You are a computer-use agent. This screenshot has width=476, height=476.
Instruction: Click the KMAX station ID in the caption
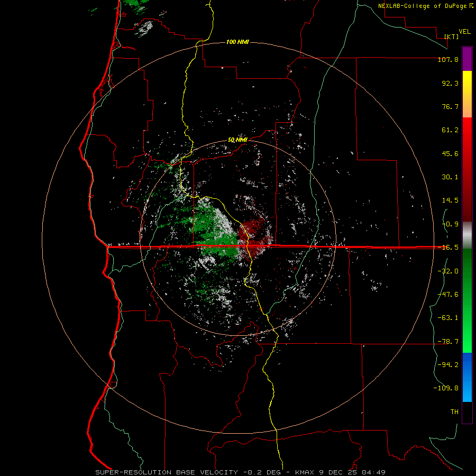pos(304,472)
